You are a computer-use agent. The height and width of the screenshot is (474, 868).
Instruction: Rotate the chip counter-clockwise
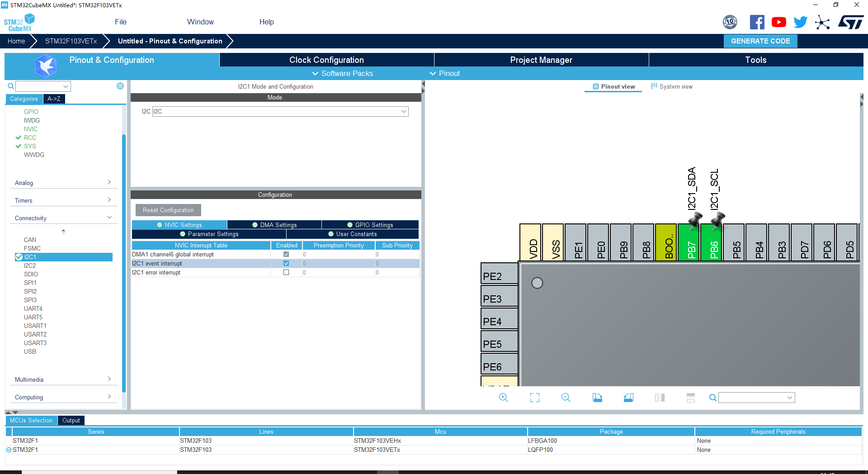[x=628, y=398]
